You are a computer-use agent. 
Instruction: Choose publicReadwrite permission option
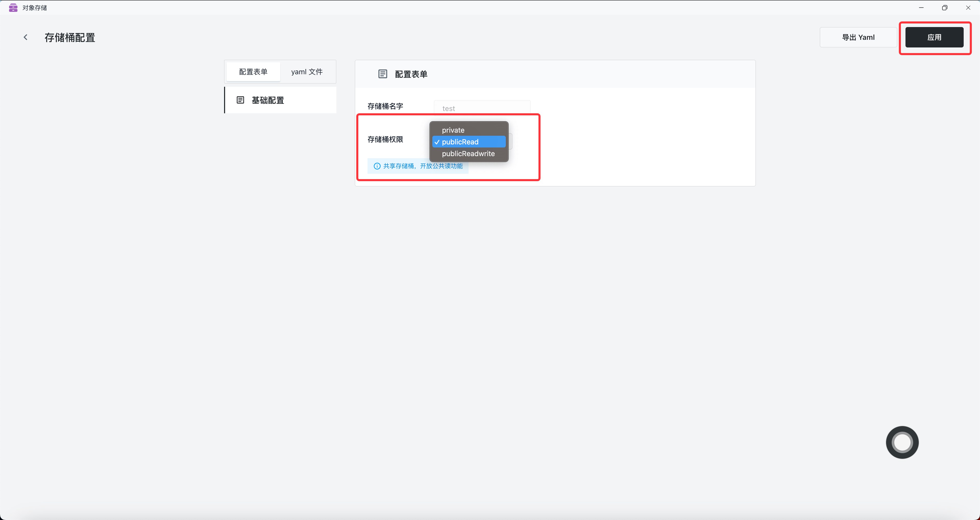click(469, 154)
